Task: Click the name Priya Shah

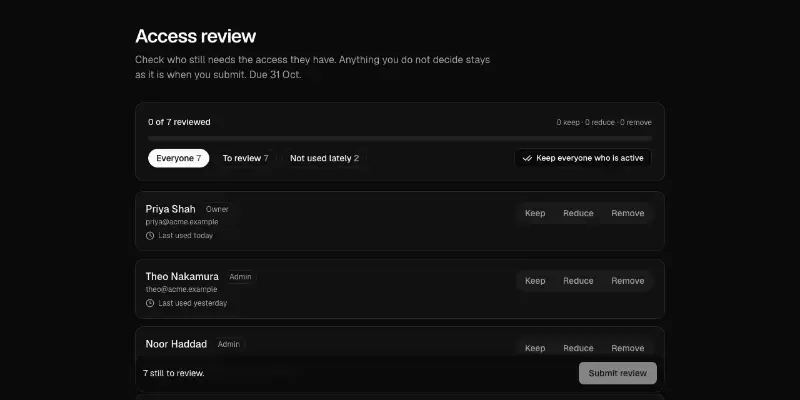Action: [170, 209]
